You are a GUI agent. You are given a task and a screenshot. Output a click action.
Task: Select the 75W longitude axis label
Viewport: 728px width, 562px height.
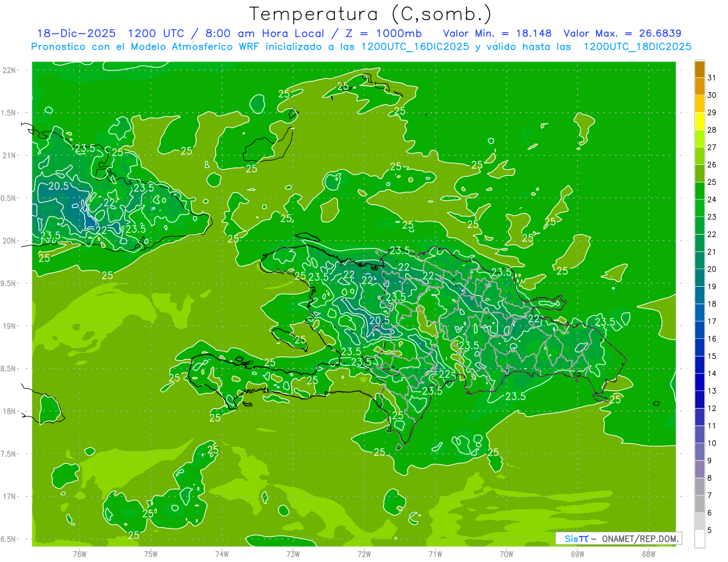[151, 554]
